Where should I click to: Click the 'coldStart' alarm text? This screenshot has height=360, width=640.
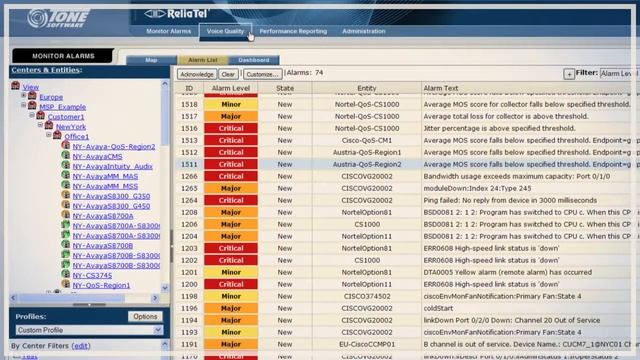(438, 308)
